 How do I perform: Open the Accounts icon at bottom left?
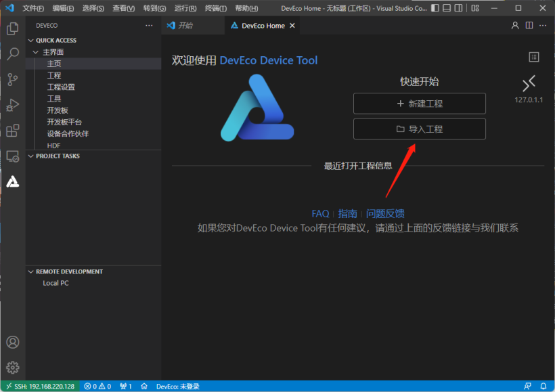[12, 343]
